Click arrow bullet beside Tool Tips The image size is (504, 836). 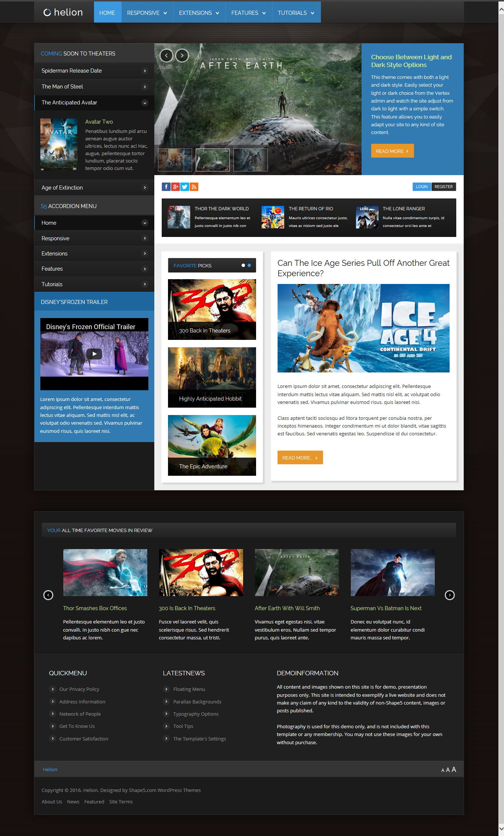tap(167, 726)
